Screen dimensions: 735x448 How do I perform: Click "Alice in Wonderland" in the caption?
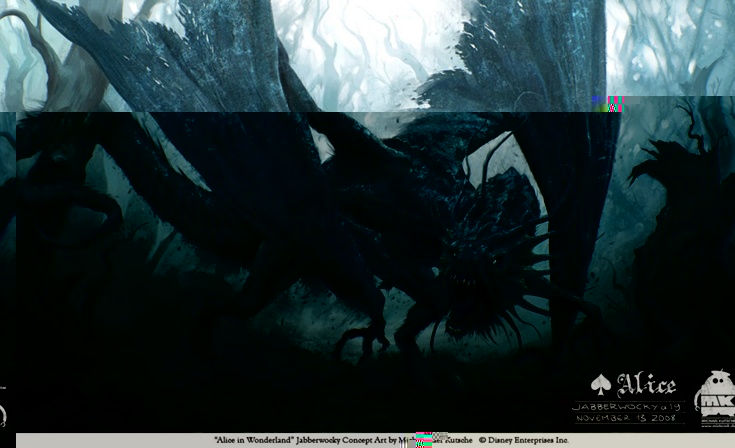coord(254,441)
